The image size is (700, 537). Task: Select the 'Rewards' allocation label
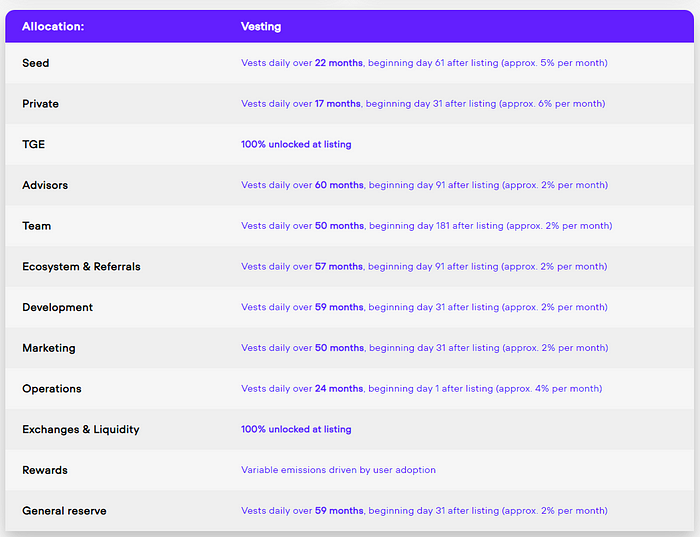click(x=45, y=470)
